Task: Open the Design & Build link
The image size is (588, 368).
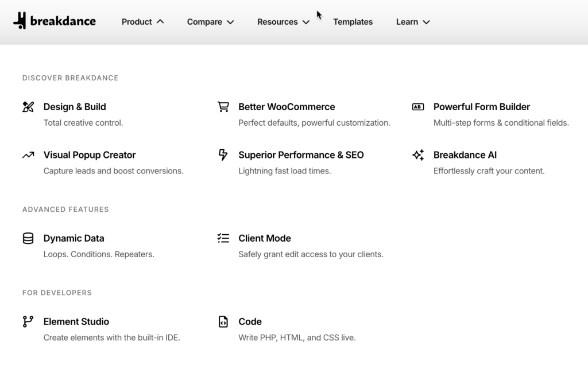Action: pos(75,107)
